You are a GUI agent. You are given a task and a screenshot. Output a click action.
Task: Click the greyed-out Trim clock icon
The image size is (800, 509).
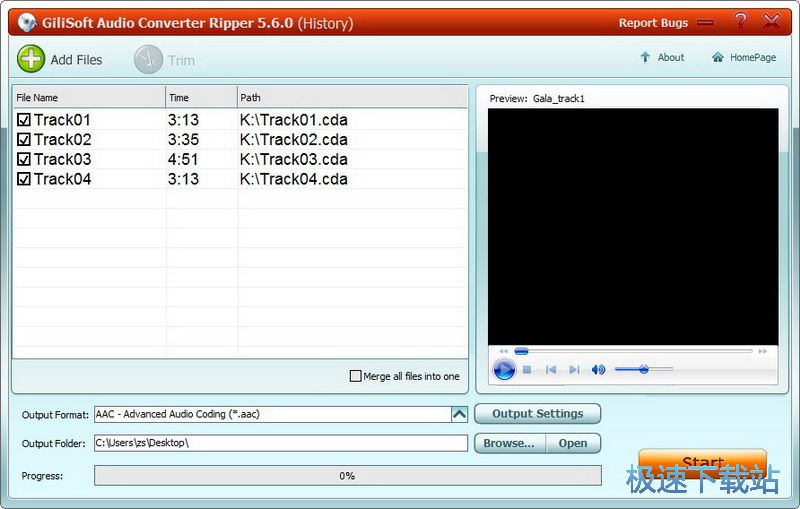coord(148,60)
